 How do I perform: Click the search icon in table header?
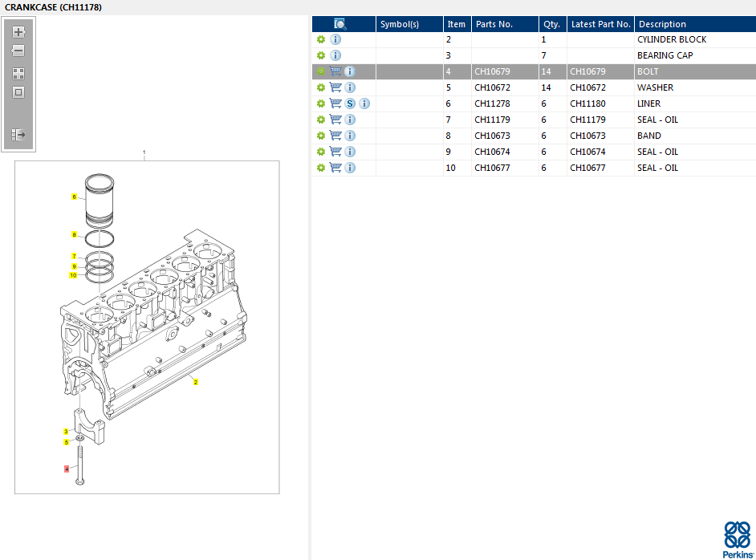pyautogui.click(x=340, y=24)
